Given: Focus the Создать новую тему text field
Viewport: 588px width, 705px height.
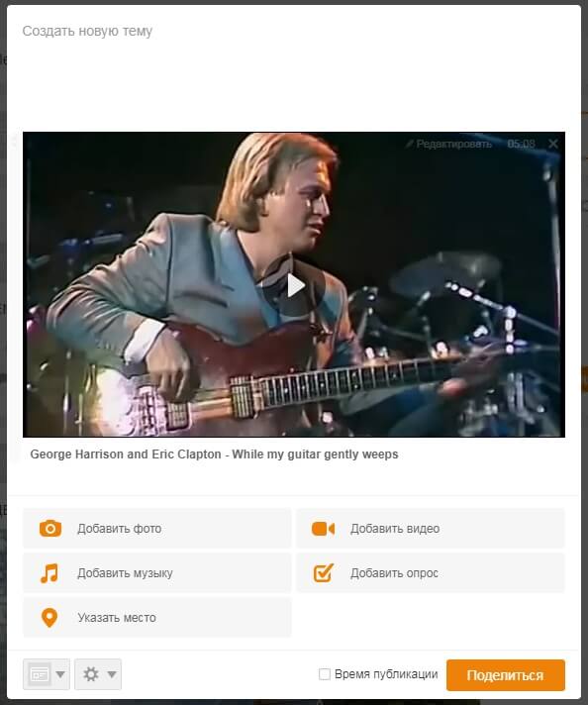Looking at the screenshot, I should coord(294,67).
